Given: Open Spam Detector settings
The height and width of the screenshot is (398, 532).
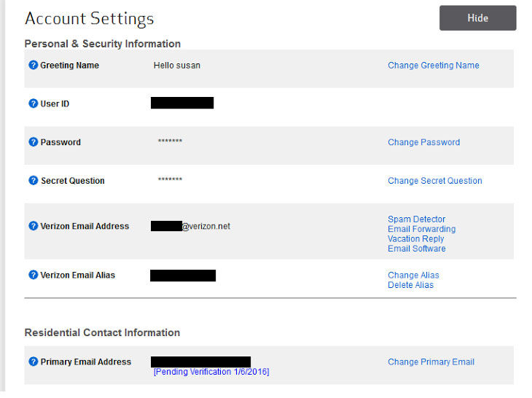Looking at the screenshot, I should [416, 219].
